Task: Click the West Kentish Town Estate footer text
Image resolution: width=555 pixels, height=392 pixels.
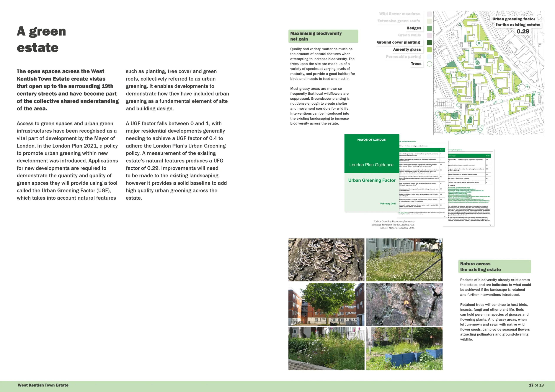Action: 43,385
